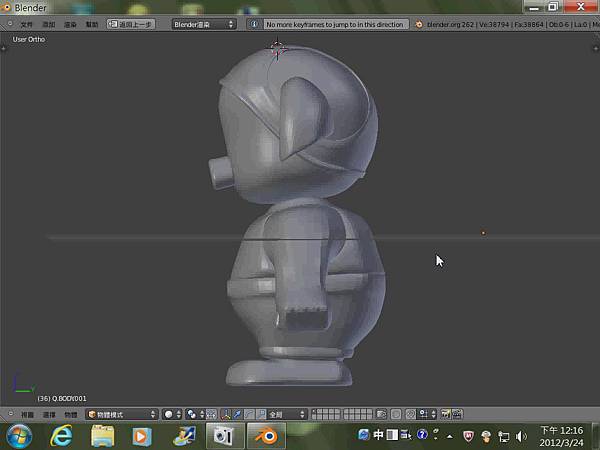600x450 pixels.
Task: Click the first group of scene layer buttons
Action: tap(326, 414)
